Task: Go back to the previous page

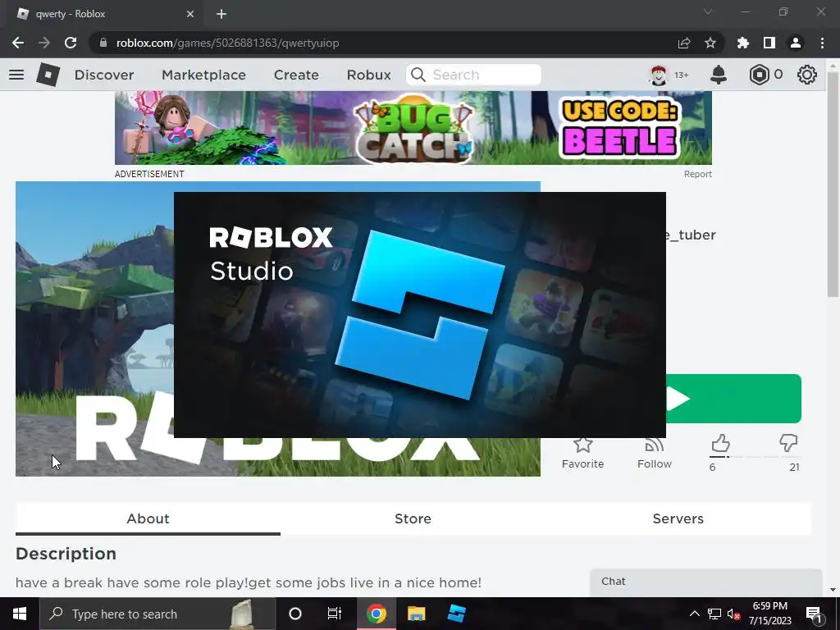Action: coord(18,43)
